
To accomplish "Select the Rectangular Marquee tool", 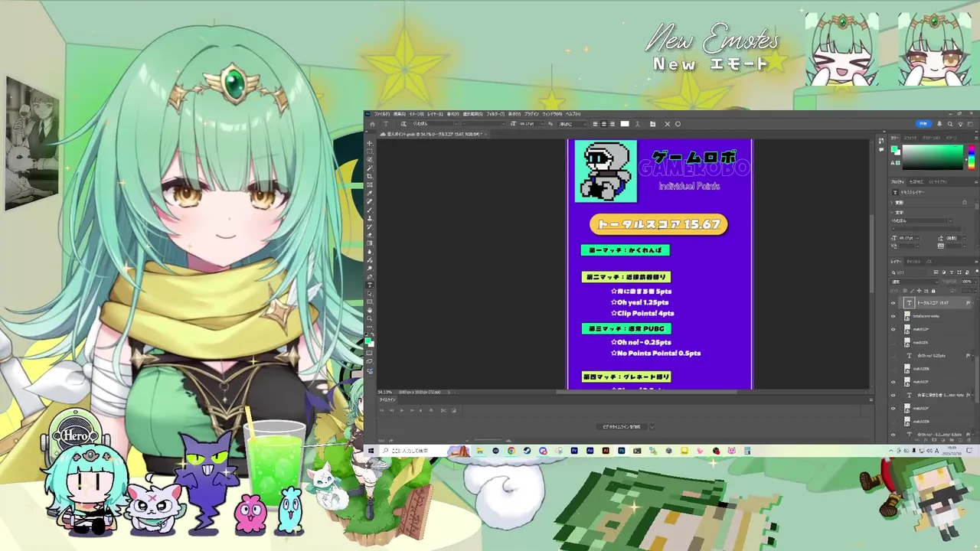I will (370, 152).
